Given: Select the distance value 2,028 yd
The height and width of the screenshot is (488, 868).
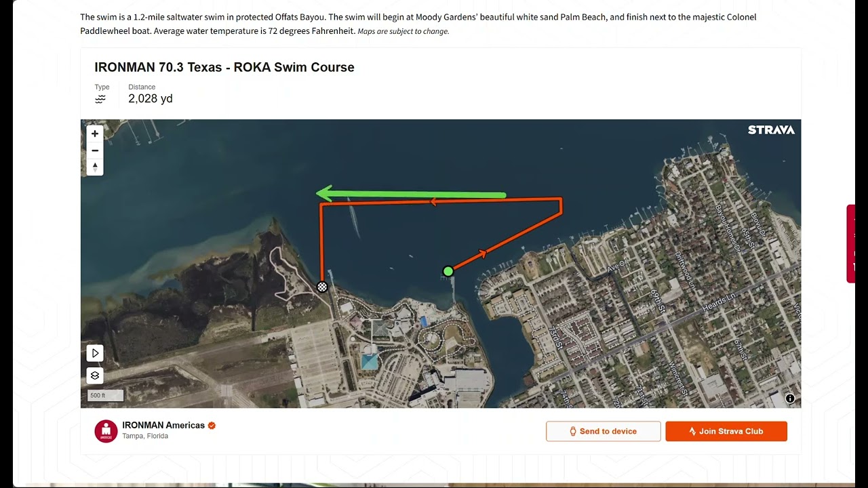Looking at the screenshot, I should 151,99.
